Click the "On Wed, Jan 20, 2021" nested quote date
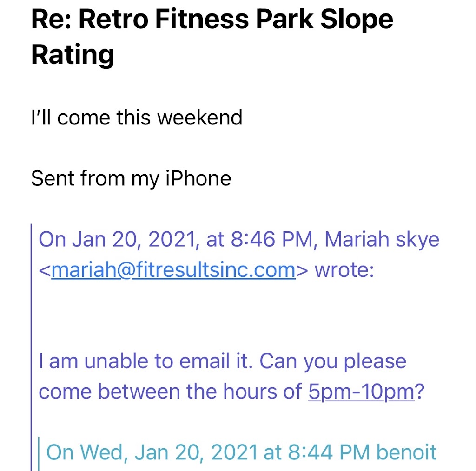 [152, 452]
